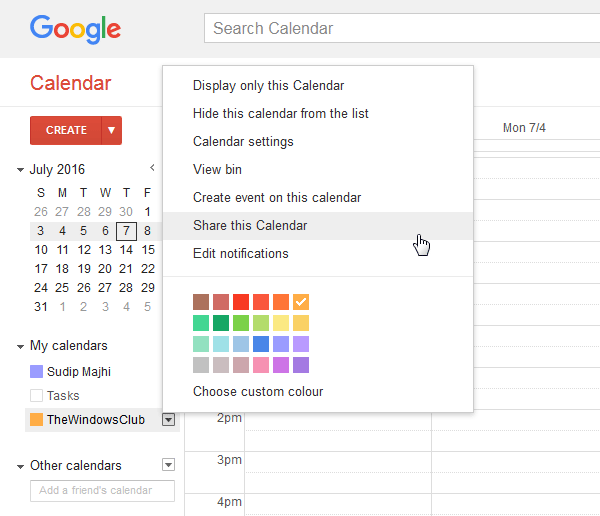Pick the dark green colour swatch
This screenshot has height=516, width=600.
tap(221, 323)
